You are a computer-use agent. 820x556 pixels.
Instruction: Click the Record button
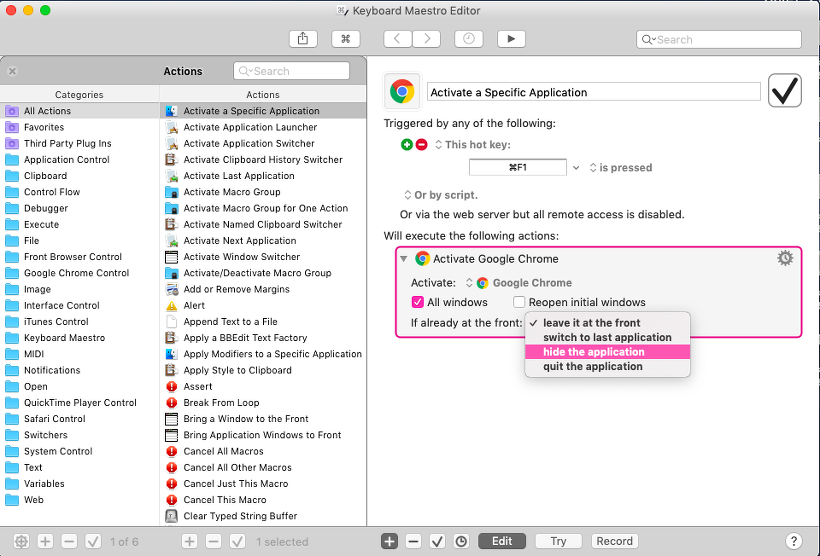click(x=614, y=541)
